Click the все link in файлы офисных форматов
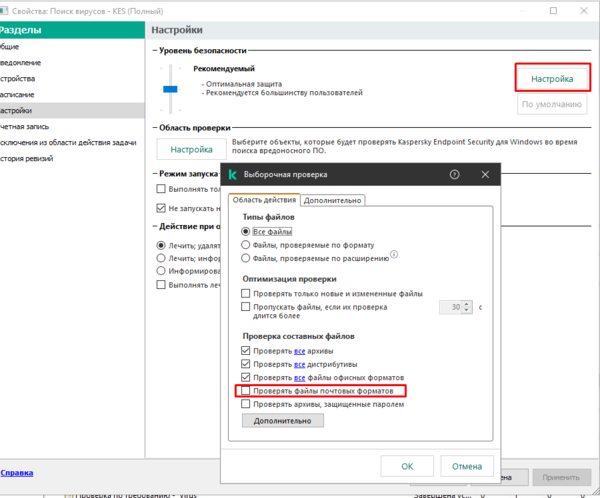Viewport: 600px width, 498px height. [299, 378]
